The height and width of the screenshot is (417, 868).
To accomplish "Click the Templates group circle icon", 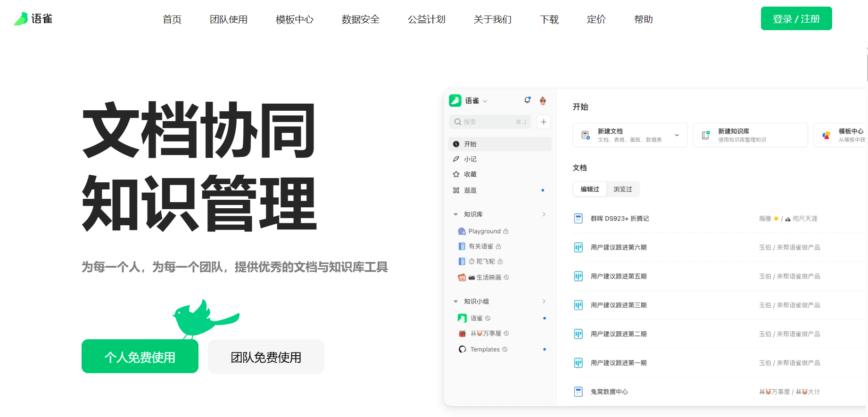I will [x=462, y=350].
